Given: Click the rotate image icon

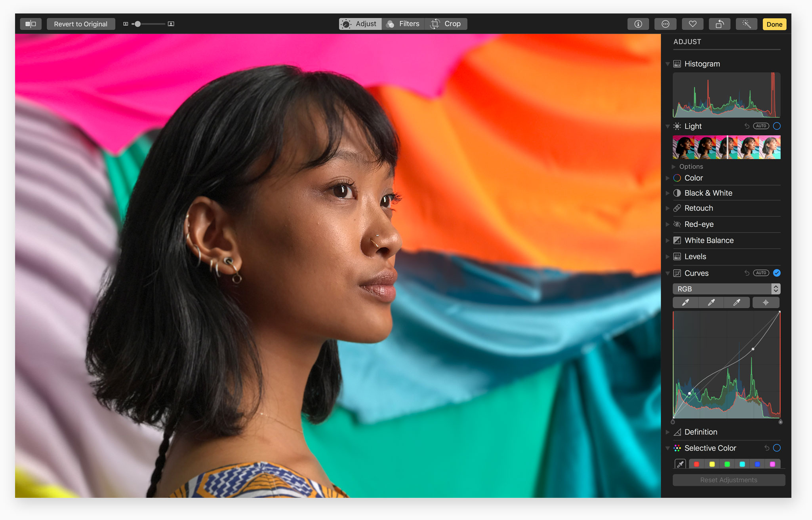Looking at the screenshot, I should coord(719,24).
